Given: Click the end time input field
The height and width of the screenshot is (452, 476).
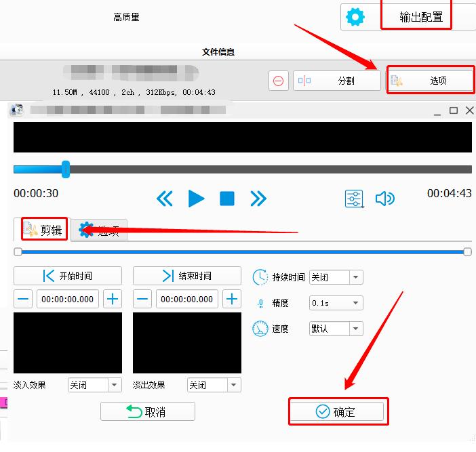Looking at the screenshot, I should tap(187, 299).
